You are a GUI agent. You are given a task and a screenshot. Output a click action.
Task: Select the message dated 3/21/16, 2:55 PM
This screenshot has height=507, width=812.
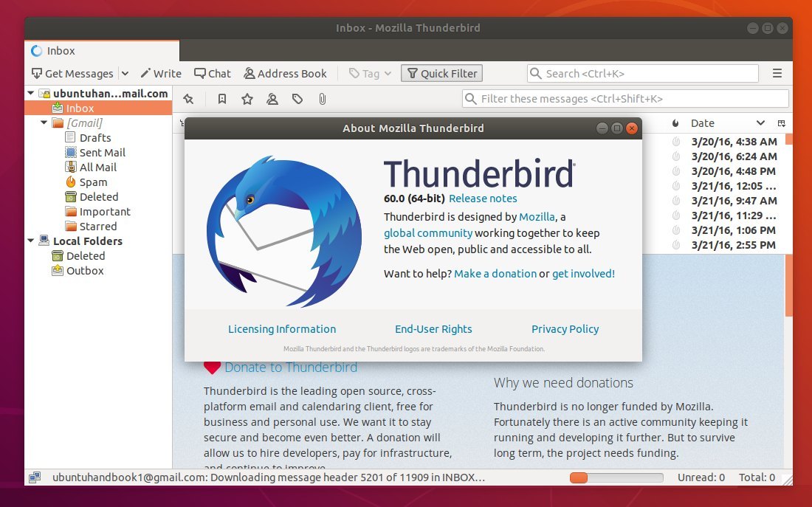click(734, 245)
